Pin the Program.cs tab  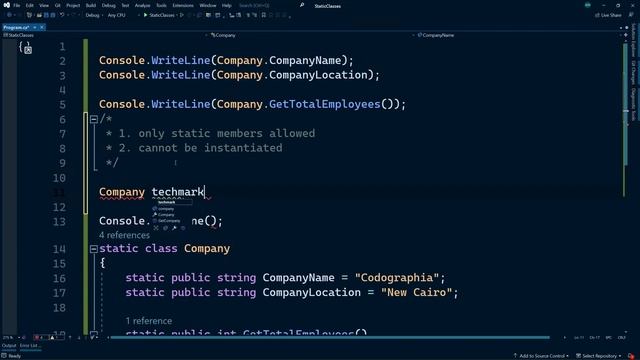35,27
